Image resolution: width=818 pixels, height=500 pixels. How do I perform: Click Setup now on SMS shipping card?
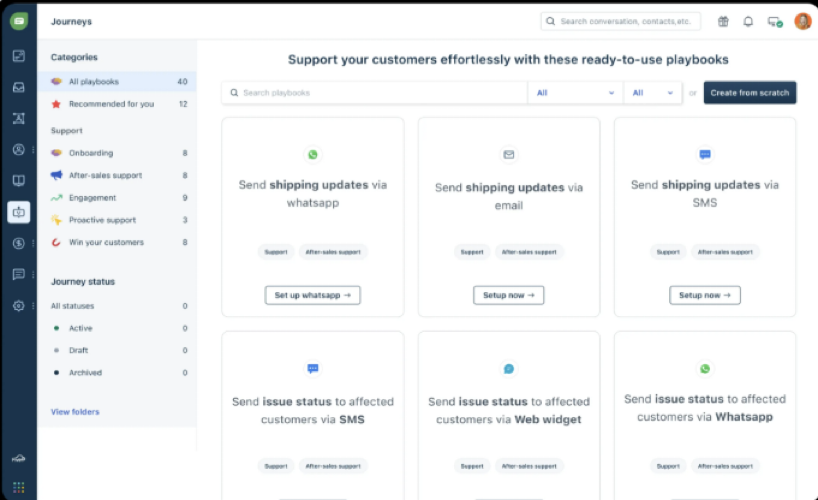(x=705, y=295)
